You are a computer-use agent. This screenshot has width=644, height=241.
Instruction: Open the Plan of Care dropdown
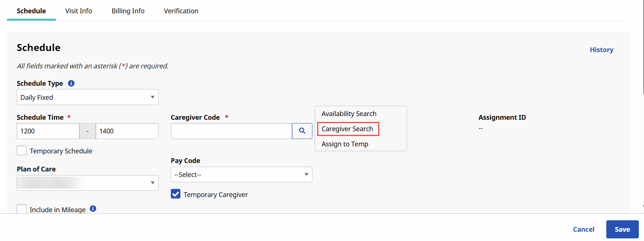[x=87, y=183]
